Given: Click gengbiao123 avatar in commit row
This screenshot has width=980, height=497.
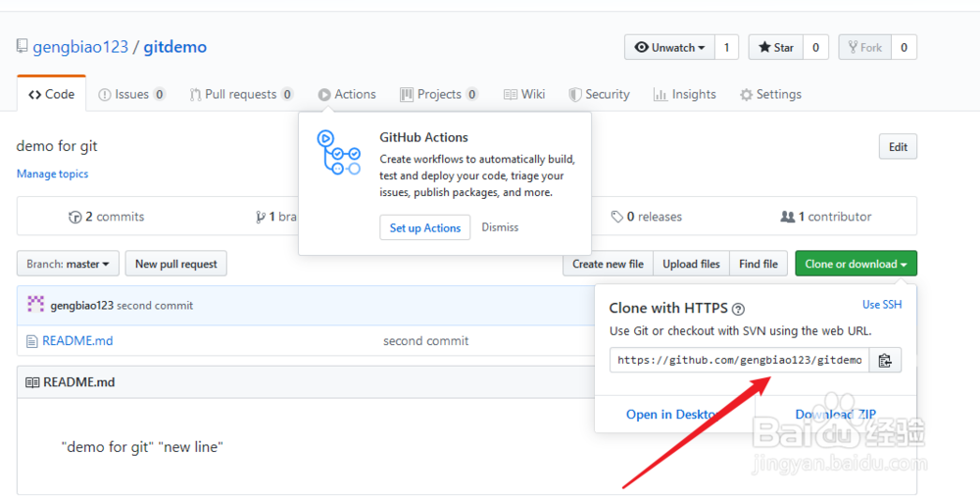Looking at the screenshot, I should coord(35,305).
